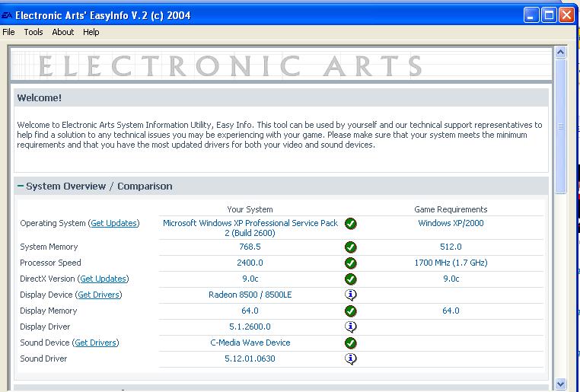Click the Windows XP/2000 requirement text
This screenshot has height=392, width=580.
tap(451, 223)
